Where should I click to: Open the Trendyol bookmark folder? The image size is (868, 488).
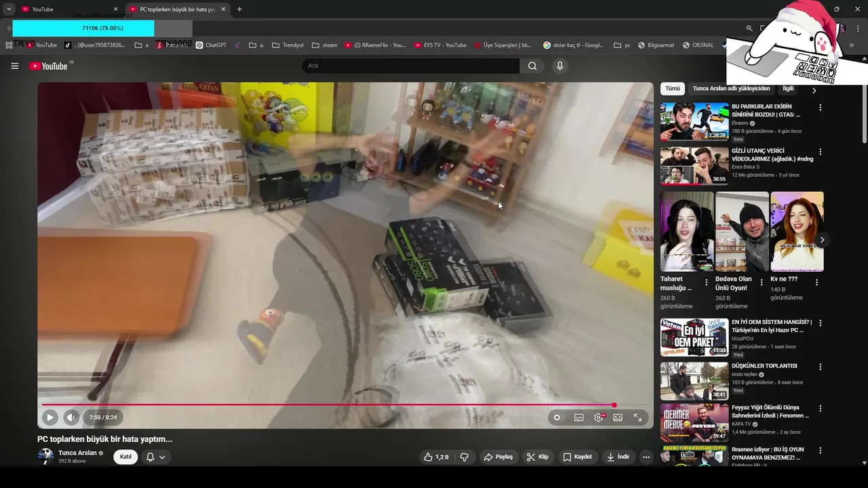coord(288,45)
